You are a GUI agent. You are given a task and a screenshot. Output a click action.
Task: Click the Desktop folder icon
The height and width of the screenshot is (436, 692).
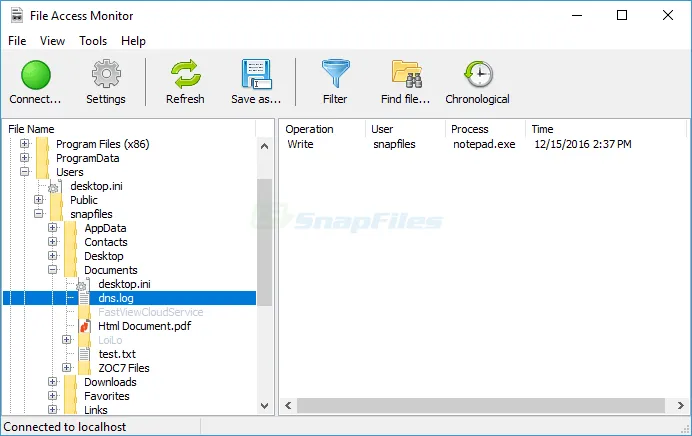click(x=71, y=256)
